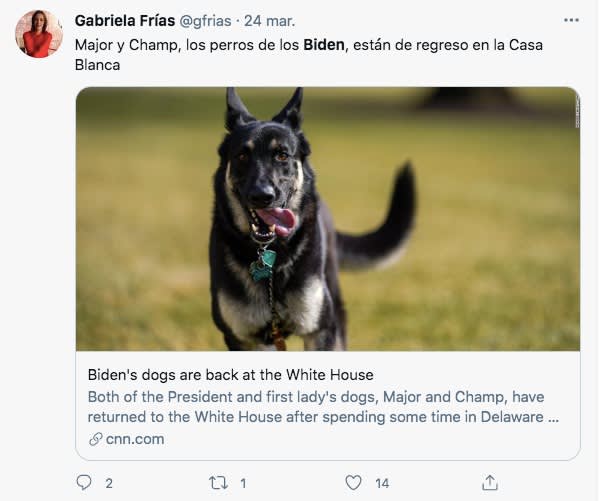Click the retweet count number 1
The width and height of the screenshot is (601, 501).
tap(243, 484)
